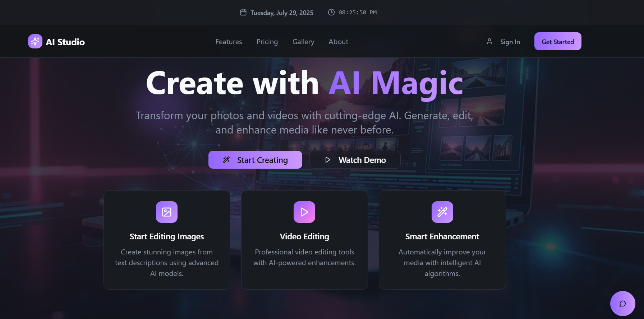
Task: Click the user profile icon near Sign In
Action: coord(489,42)
